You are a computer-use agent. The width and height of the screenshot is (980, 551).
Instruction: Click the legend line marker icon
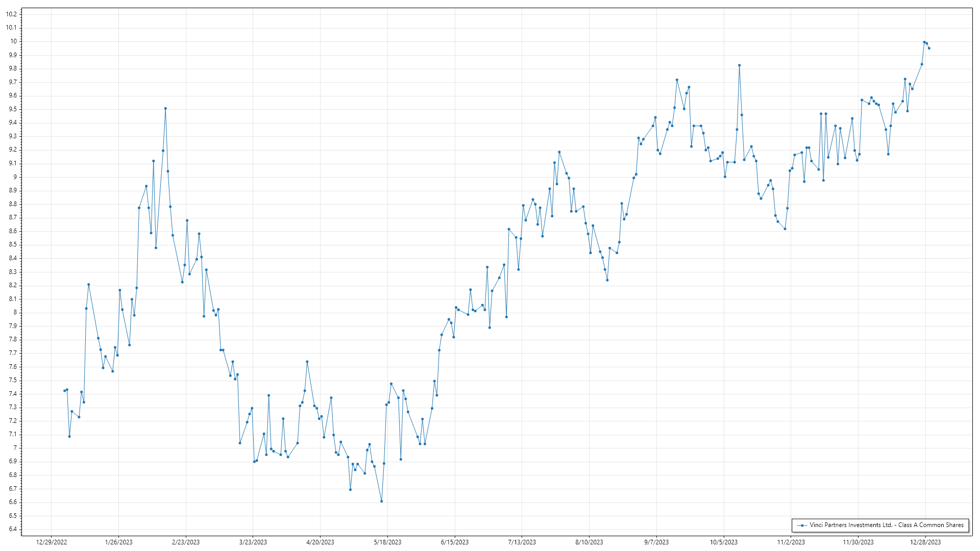tap(802, 525)
